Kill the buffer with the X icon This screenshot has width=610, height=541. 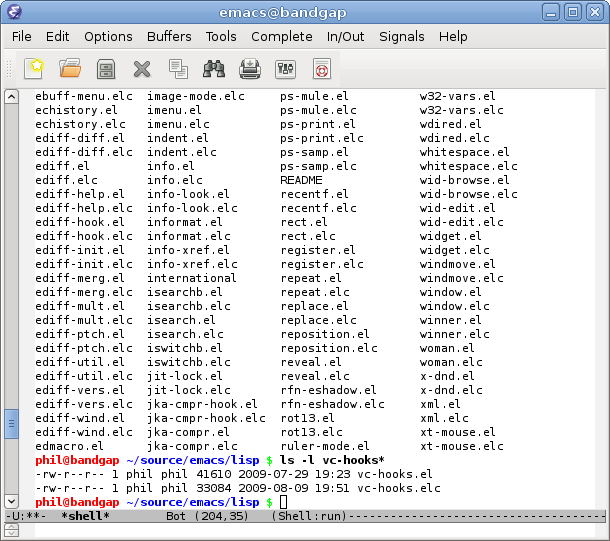coord(142,69)
